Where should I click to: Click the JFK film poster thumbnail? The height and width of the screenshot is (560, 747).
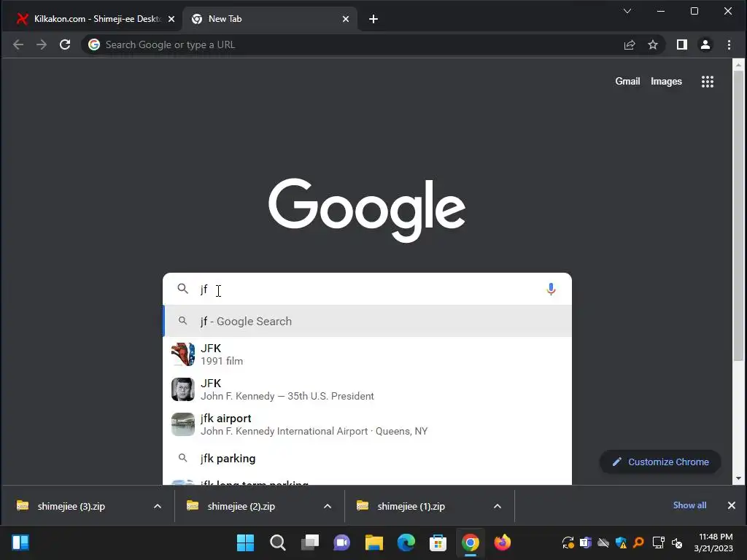coord(183,354)
